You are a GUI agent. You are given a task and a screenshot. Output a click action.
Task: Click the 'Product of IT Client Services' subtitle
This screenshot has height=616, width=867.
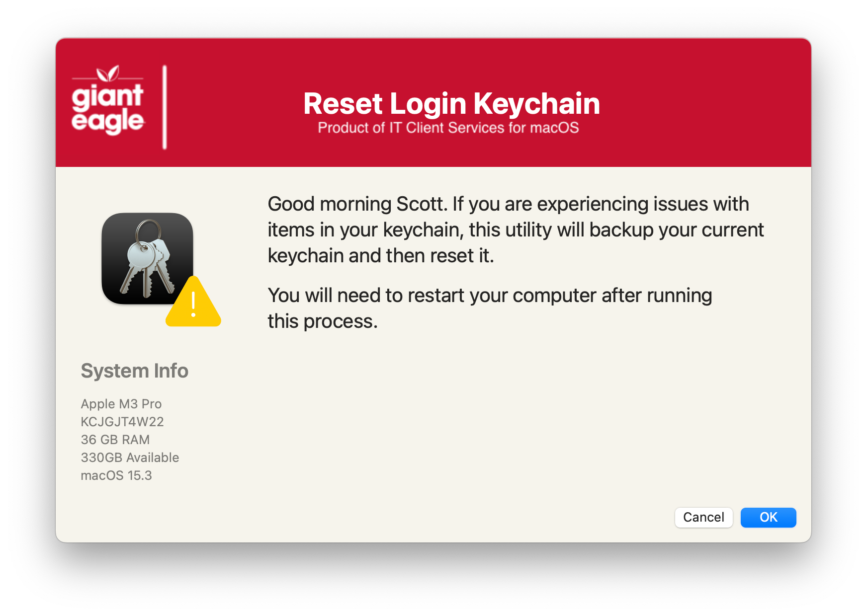coord(448,128)
